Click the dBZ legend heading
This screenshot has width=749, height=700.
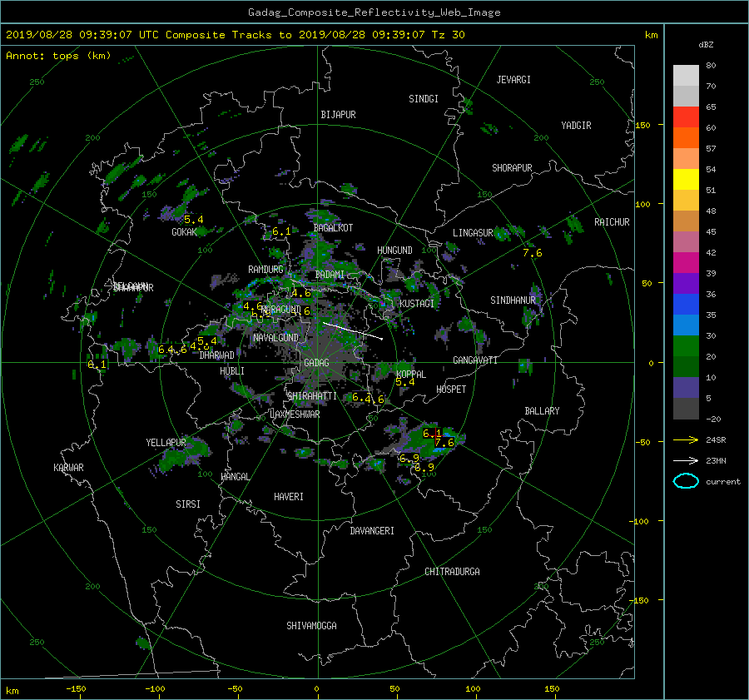[x=706, y=45]
